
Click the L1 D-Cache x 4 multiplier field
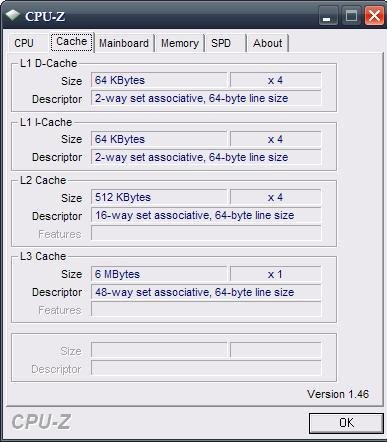click(275, 80)
